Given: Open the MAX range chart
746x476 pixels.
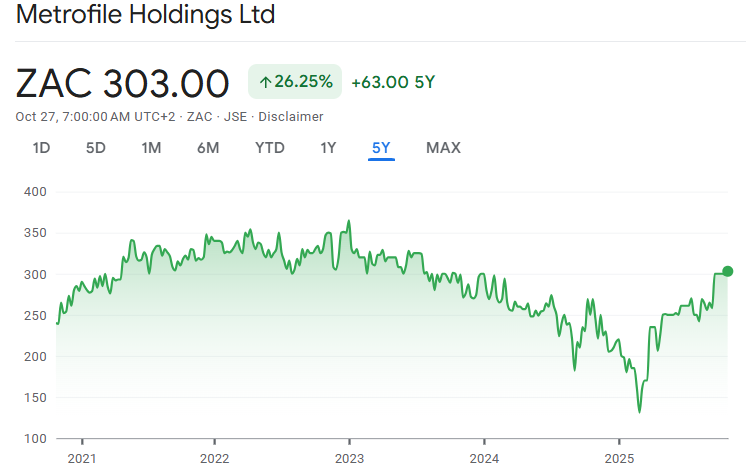Looking at the screenshot, I should click(x=443, y=148).
